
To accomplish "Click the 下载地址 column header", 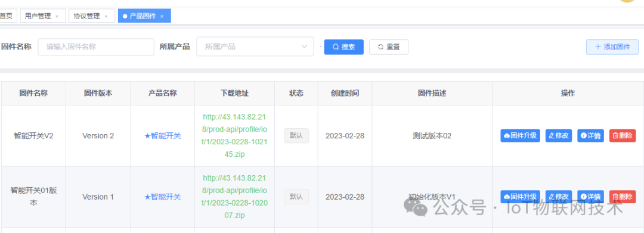I will click(x=234, y=93).
